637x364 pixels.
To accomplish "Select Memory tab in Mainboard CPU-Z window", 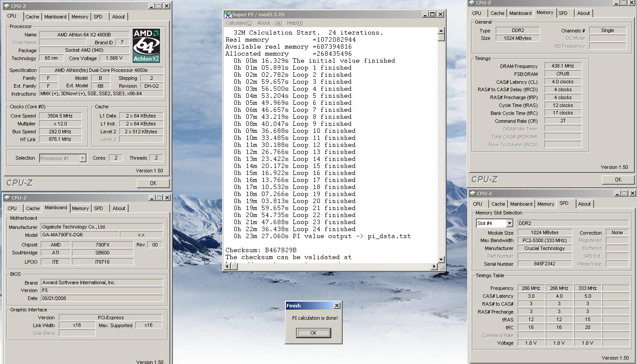I will pyautogui.click(x=80, y=208).
